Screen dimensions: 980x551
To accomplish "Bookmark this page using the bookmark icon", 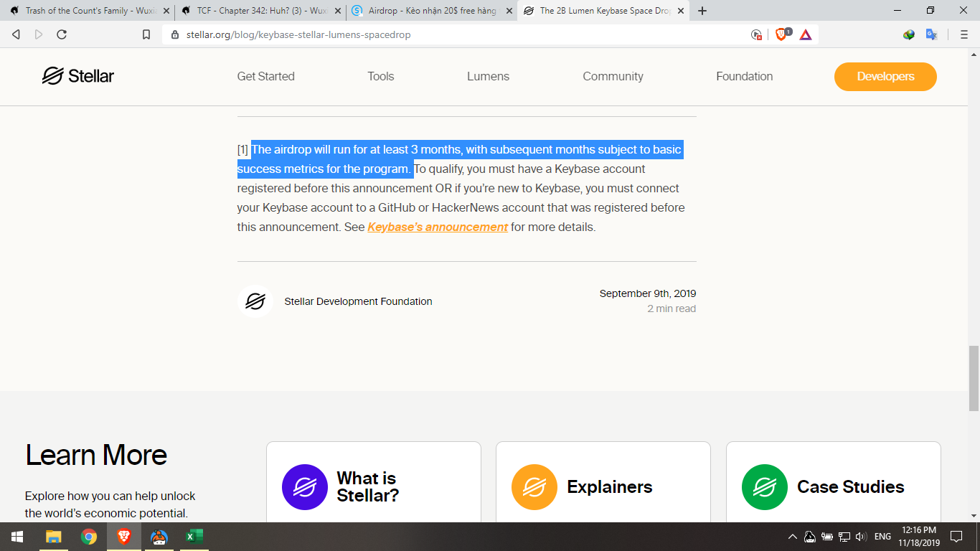I will [x=146, y=34].
